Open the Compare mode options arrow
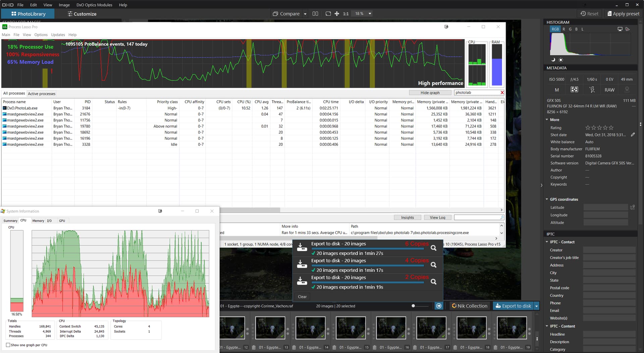The width and height of the screenshot is (644, 353). tap(305, 14)
